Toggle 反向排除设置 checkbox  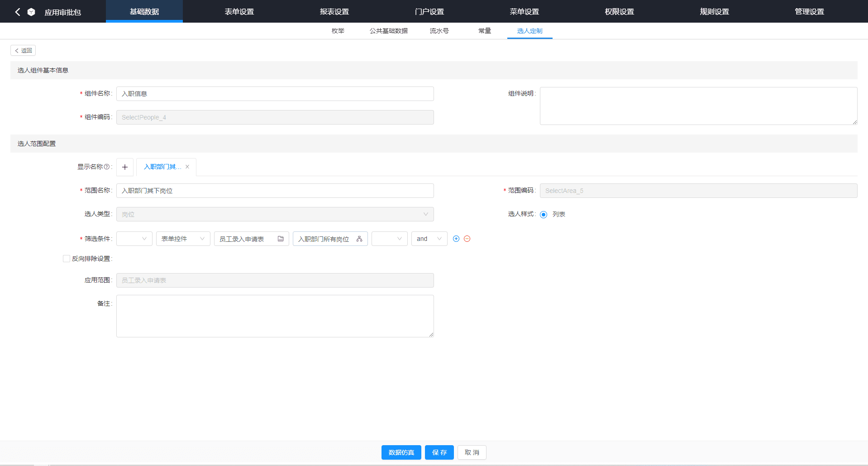(x=67, y=259)
